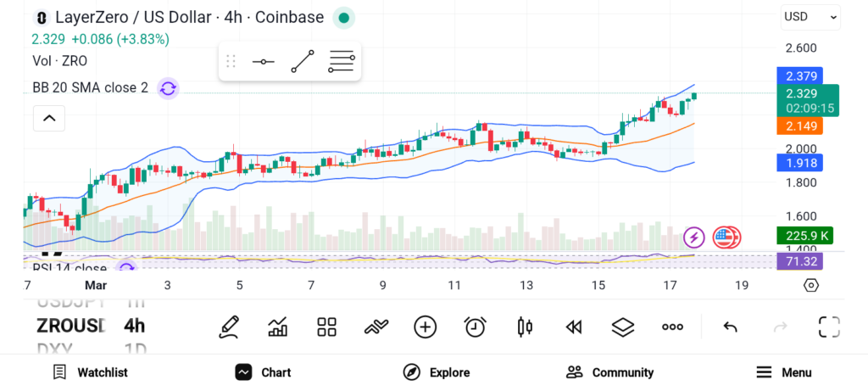Screen dimensions: 868x391
Task: Click the candlestick chart style icon
Action: (x=524, y=327)
